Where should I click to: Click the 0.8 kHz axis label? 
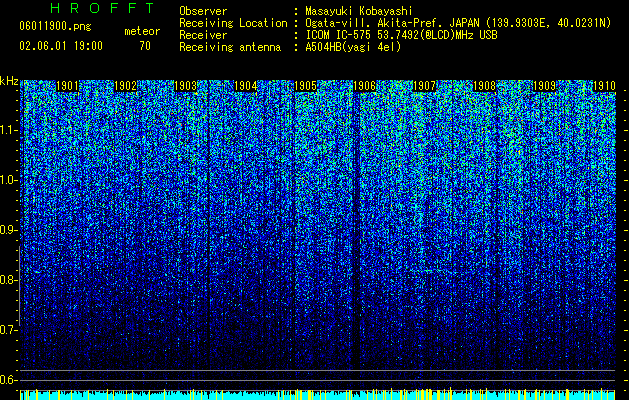click(x=8, y=280)
